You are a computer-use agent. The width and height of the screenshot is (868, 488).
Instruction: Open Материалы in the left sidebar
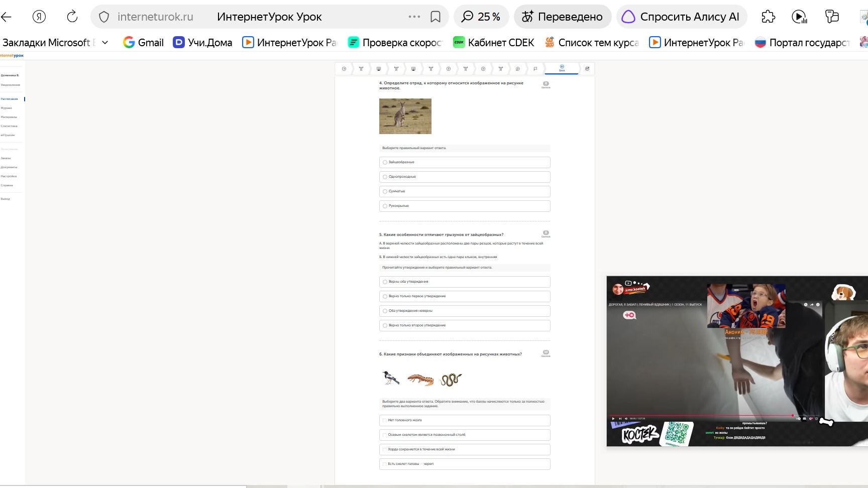click(9, 117)
